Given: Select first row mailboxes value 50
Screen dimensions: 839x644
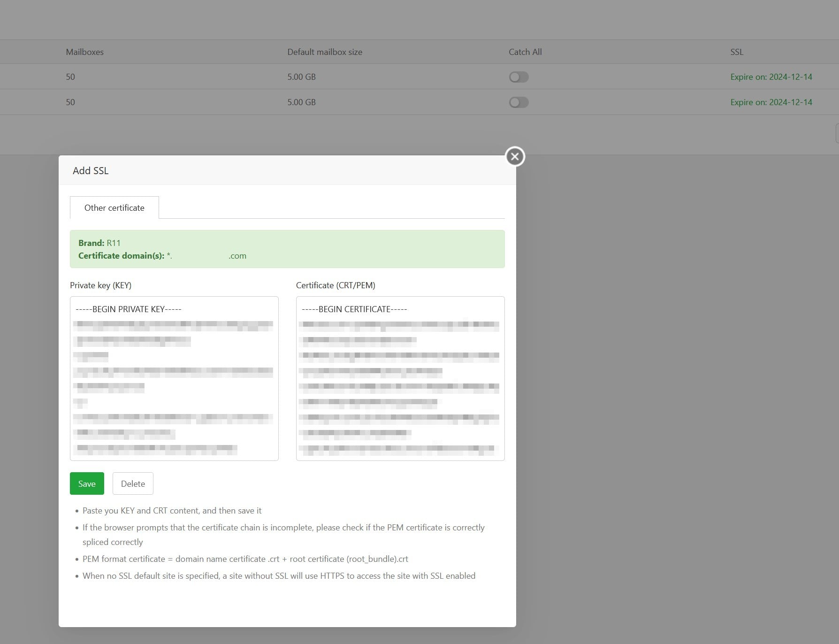Looking at the screenshot, I should (x=70, y=77).
